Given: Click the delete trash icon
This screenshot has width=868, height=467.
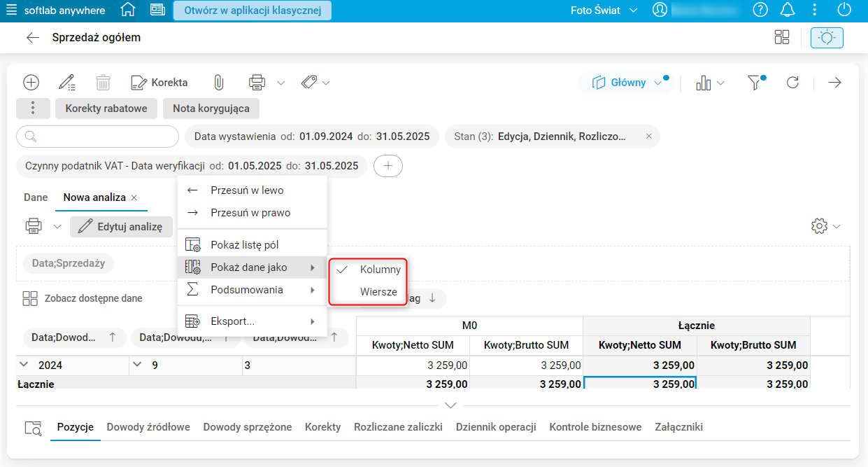Looking at the screenshot, I should tap(103, 83).
